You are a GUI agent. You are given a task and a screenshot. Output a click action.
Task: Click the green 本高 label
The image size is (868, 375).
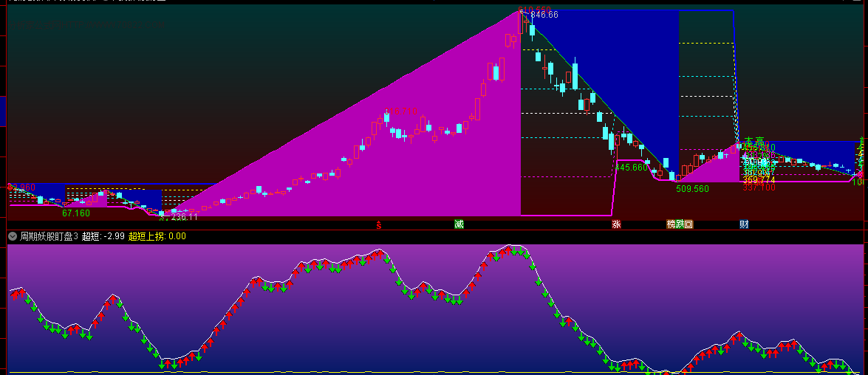click(753, 142)
